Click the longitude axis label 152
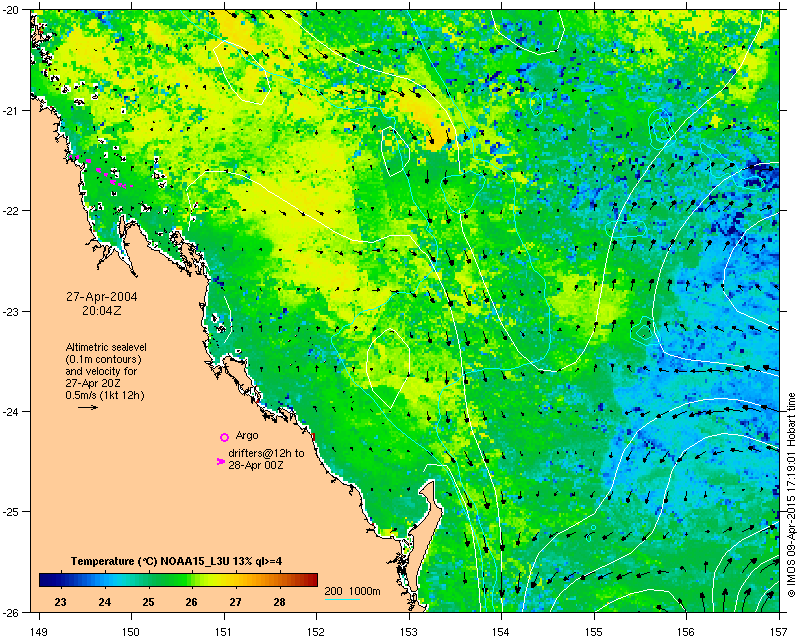 coord(316,632)
